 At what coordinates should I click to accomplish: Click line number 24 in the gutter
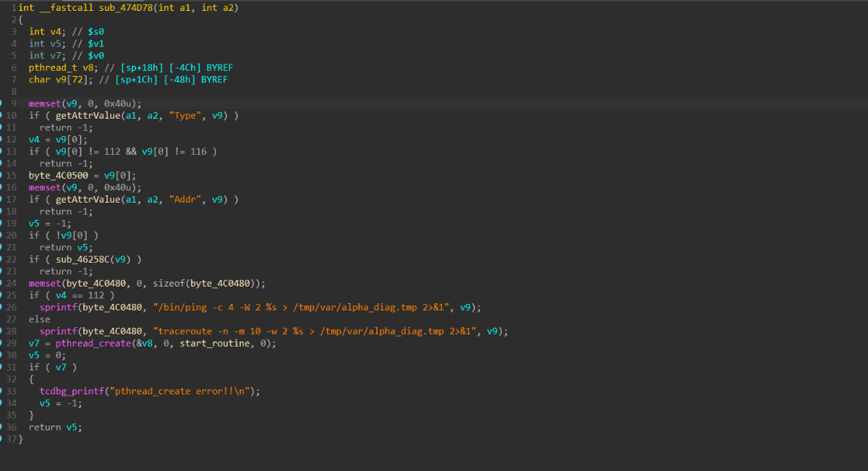click(x=11, y=284)
